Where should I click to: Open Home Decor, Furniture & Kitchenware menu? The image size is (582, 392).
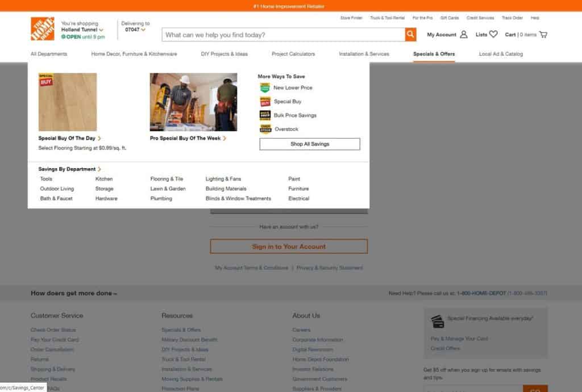(x=134, y=54)
